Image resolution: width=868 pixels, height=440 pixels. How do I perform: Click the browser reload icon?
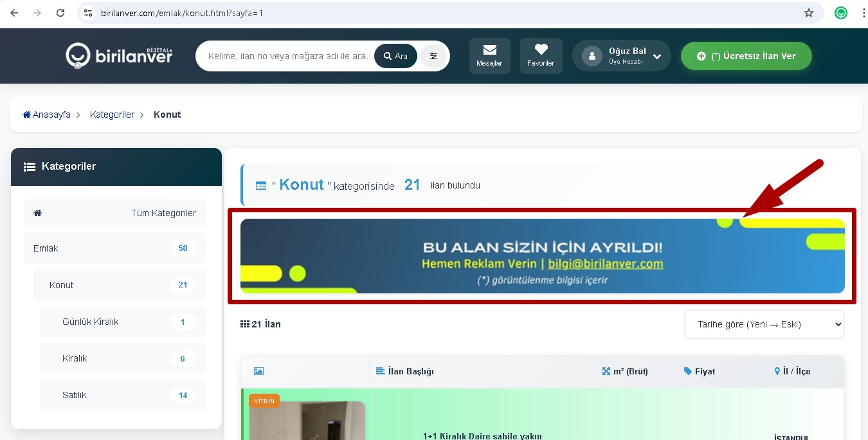[x=60, y=13]
